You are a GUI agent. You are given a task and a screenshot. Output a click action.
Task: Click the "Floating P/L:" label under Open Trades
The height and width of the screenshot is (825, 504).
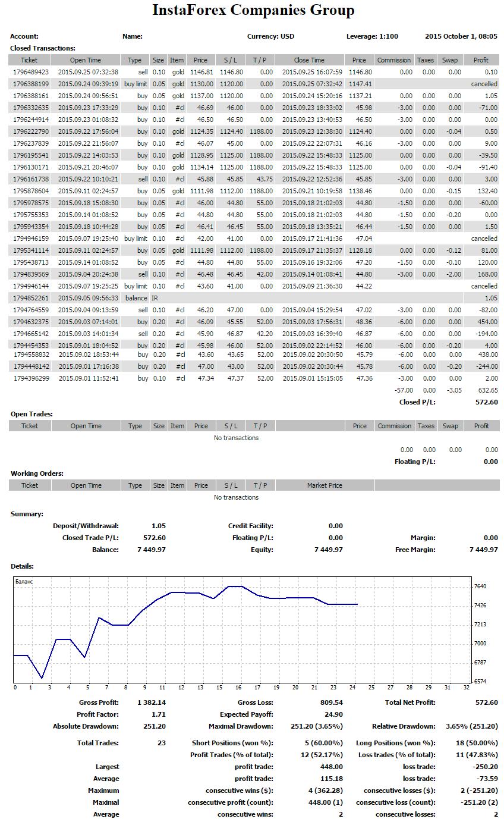coord(415,462)
